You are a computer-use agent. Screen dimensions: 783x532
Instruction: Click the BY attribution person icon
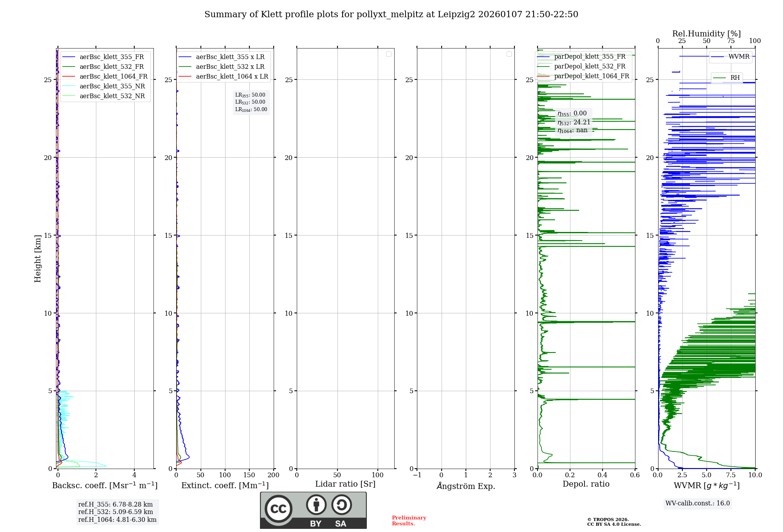tap(316, 505)
